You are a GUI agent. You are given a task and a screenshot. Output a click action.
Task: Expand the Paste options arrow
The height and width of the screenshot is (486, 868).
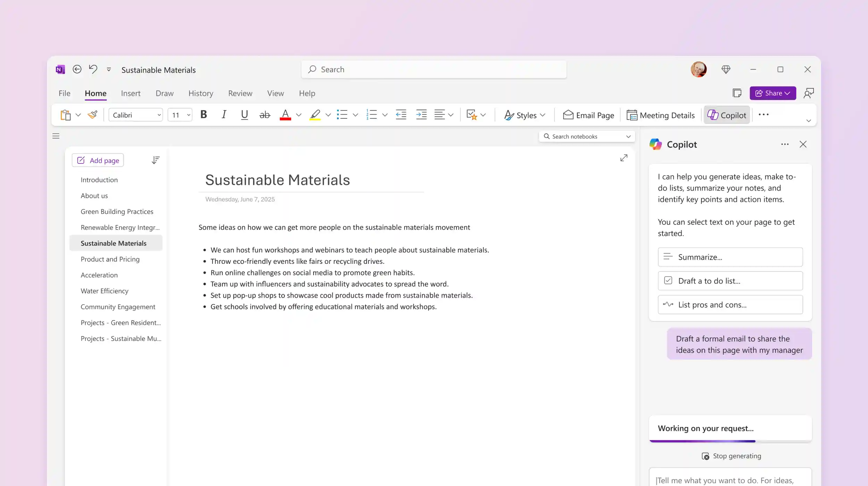78,115
